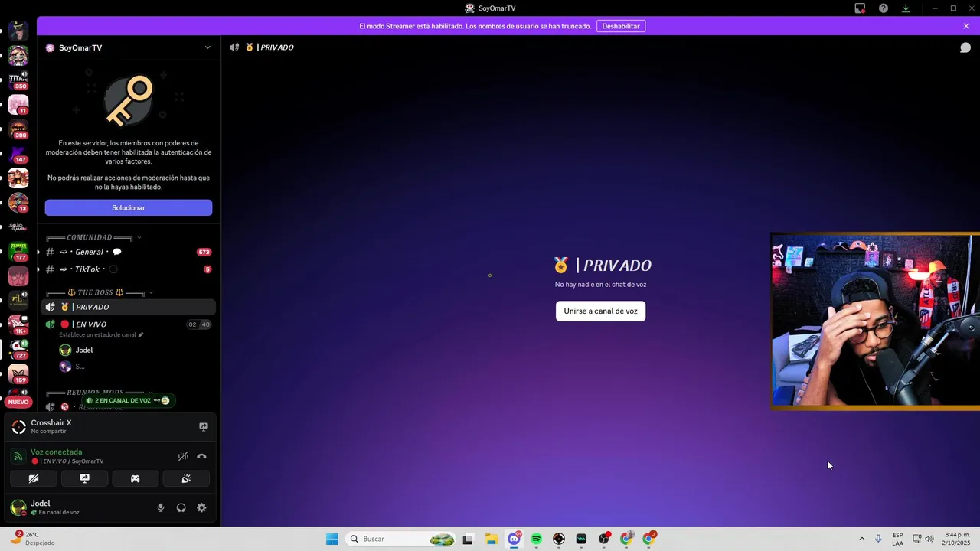This screenshot has height=551, width=980.
Task: Open the General text channel
Action: tap(129, 252)
